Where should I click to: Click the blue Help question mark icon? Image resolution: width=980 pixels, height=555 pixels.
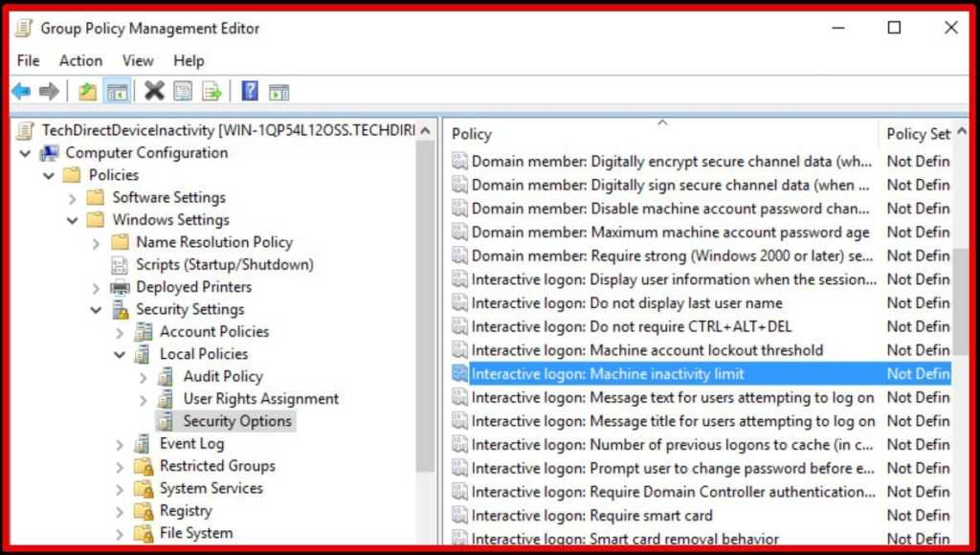[250, 92]
